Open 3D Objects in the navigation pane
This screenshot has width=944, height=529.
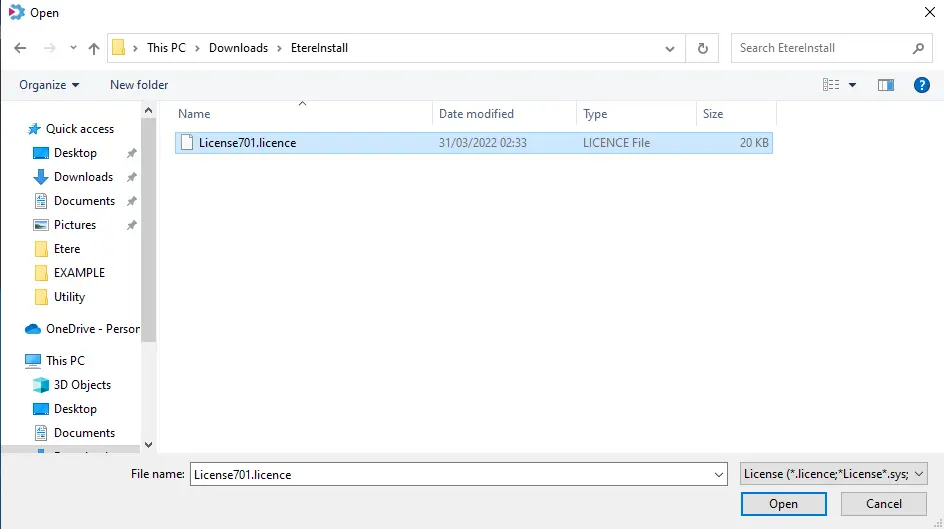[x=82, y=385]
